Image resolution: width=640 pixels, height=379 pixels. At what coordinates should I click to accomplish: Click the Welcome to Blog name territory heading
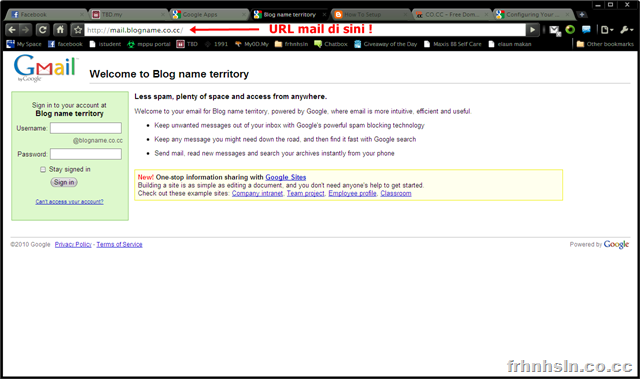pos(169,74)
